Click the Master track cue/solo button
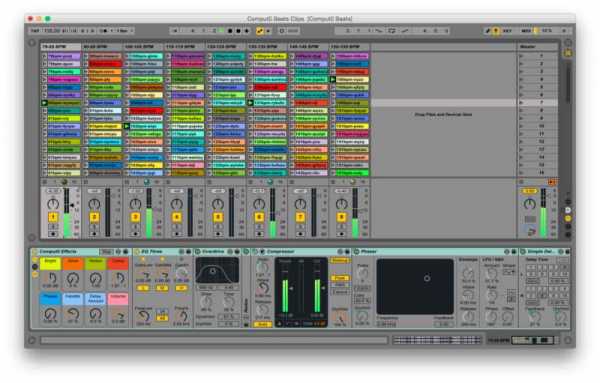The image size is (600, 383). click(x=530, y=219)
